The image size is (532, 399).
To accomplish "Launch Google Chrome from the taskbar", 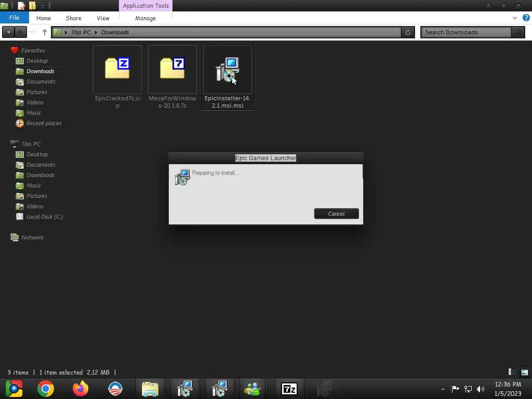I will pyautogui.click(x=46, y=389).
